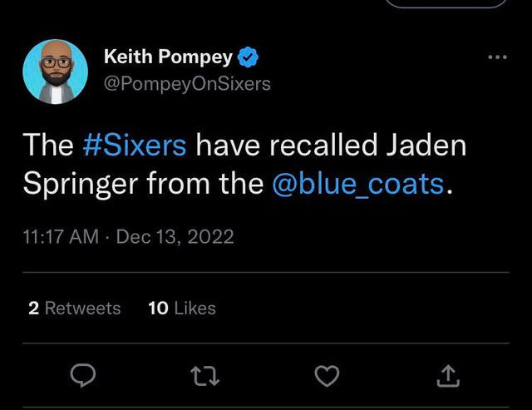The width and height of the screenshot is (532, 410).
Task: Like the tweet with the heart icon
Action: [327, 378]
